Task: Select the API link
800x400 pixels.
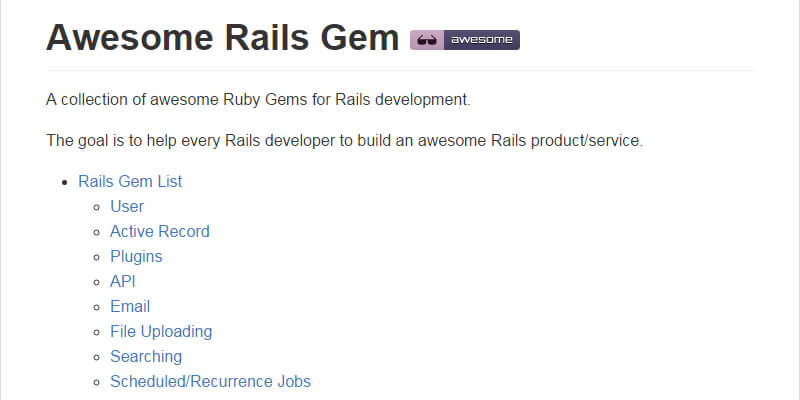Action: (x=123, y=281)
